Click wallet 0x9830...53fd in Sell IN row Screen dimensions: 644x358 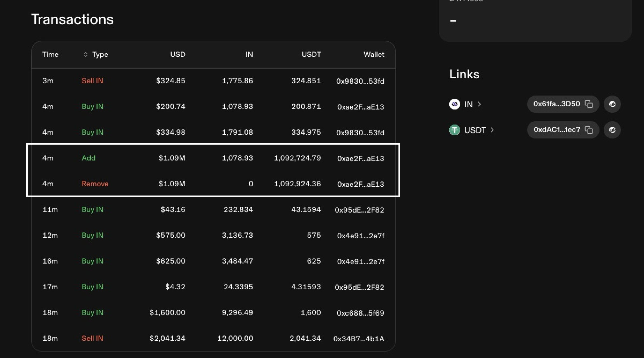pos(360,81)
